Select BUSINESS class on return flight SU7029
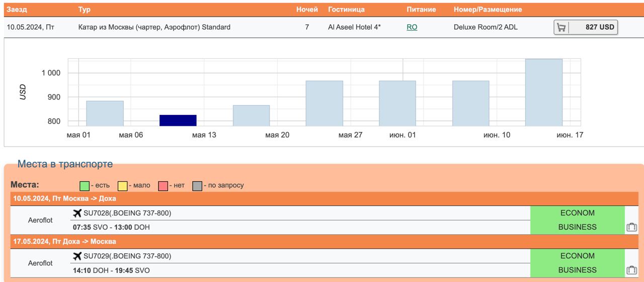Screen dimensions: 644x282 click(x=577, y=270)
